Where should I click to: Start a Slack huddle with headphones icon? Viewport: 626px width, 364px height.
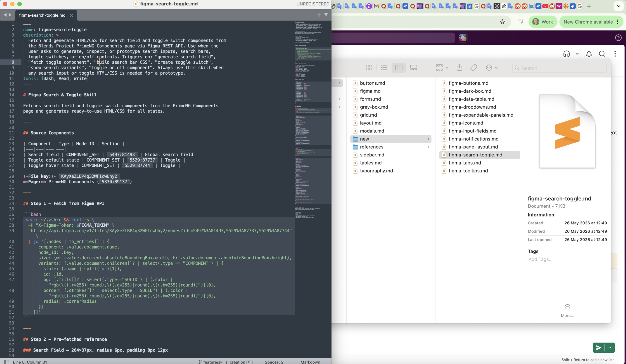coord(566,54)
